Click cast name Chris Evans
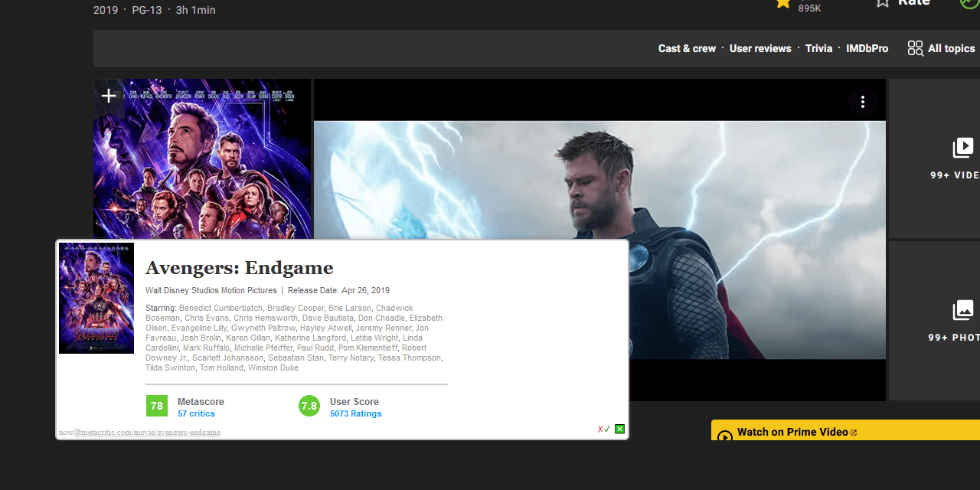This screenshot has width=980, height=490. pos(207,318)
